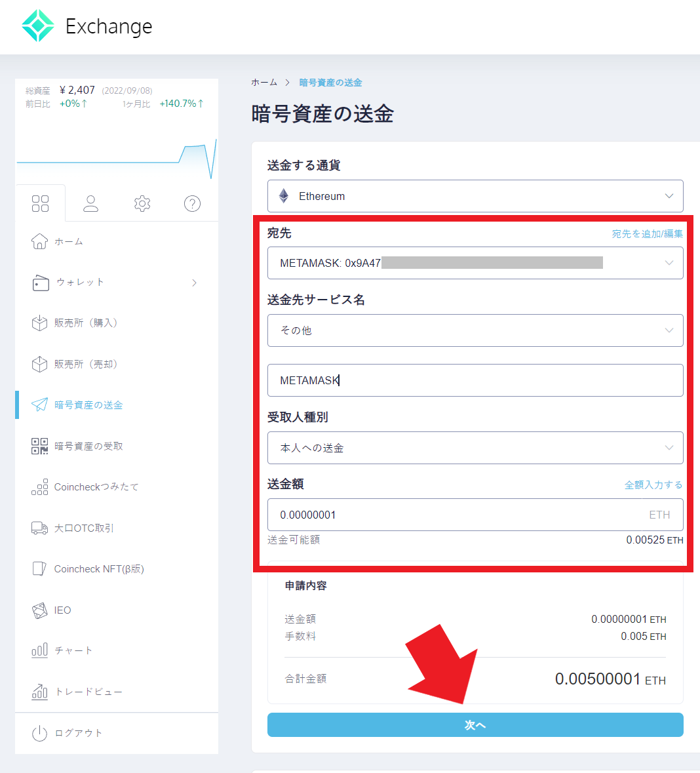This screenshot has height=773, width=700.
Task: Click the 総資産 ¥2,407 value
Action: coord(77,90)
